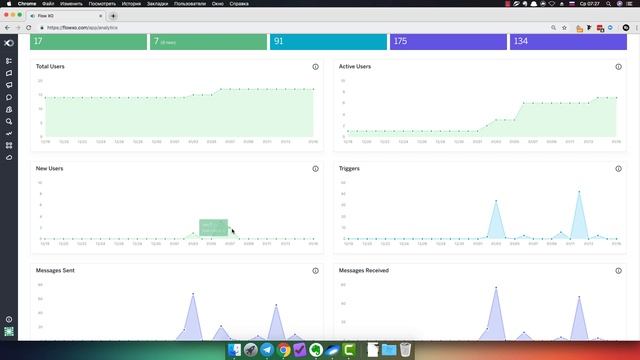Open the Chrome three-dot menu

636,27
